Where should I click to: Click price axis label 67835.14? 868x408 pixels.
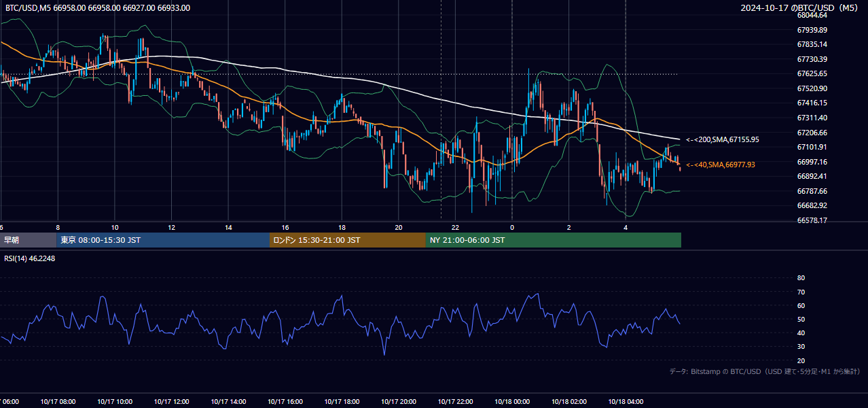[812, 44]
